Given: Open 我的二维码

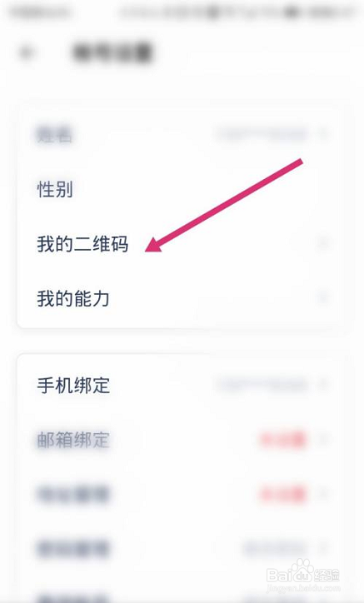Looking at the screenshot, I should coord(182,244).
